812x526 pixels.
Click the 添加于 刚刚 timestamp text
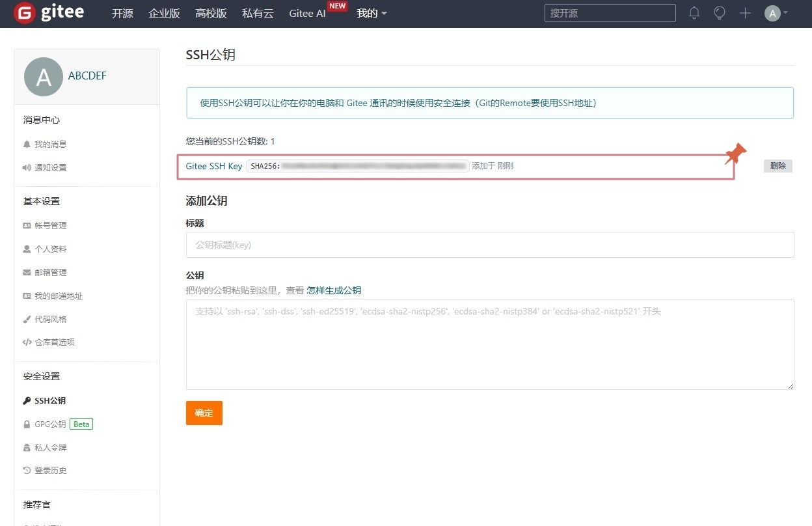pyautogui.click(x=493, y=166)
